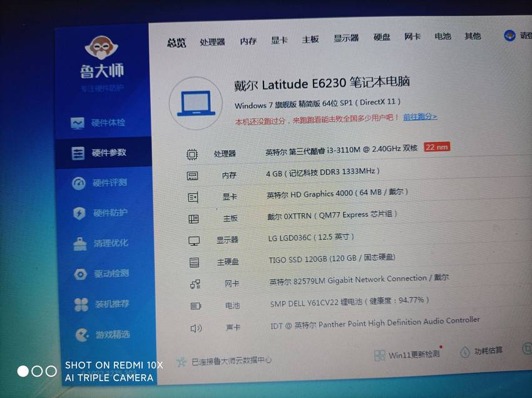Click the laptop computer picture
This screenshot has height=398, width=532.
[x=196, y=103]
